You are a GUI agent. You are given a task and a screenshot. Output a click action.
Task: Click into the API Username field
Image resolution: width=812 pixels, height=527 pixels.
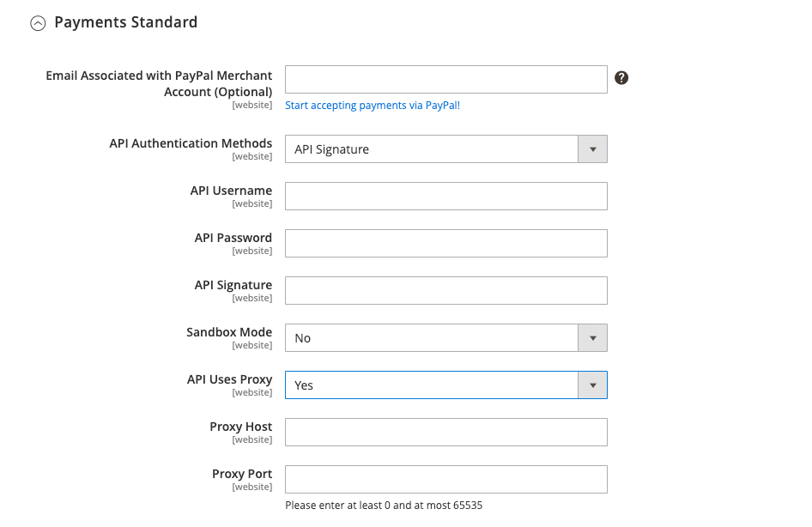pos(445,196)
